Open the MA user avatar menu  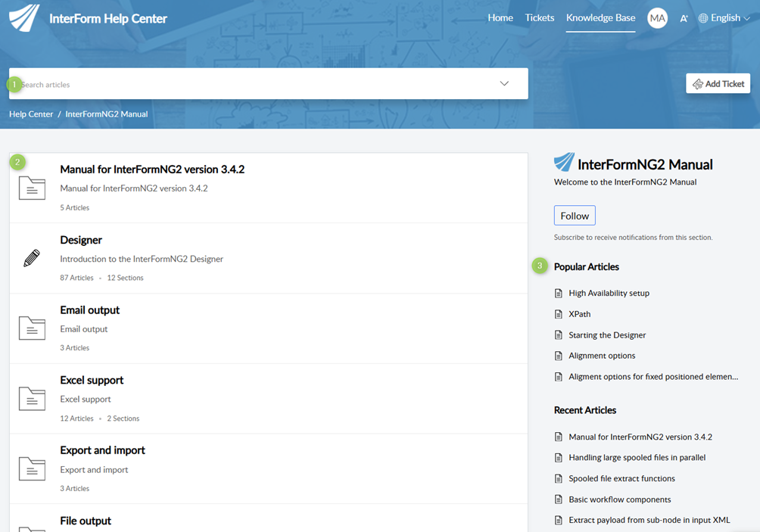[x=657, y=18]
